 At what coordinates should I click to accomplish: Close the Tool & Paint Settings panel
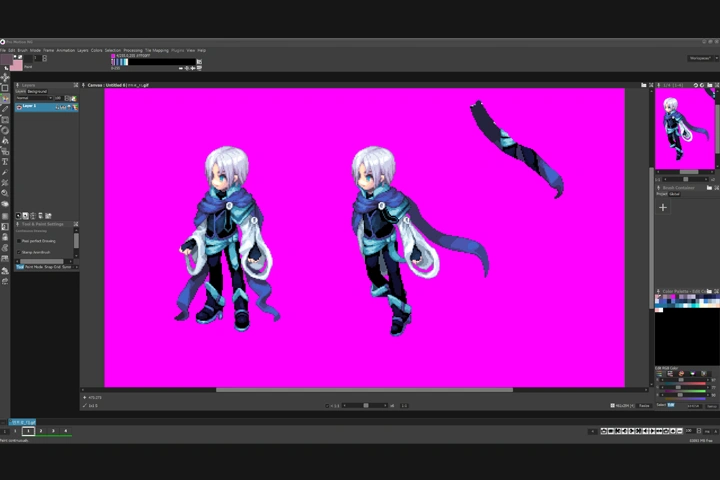click(x=76, y=224)
